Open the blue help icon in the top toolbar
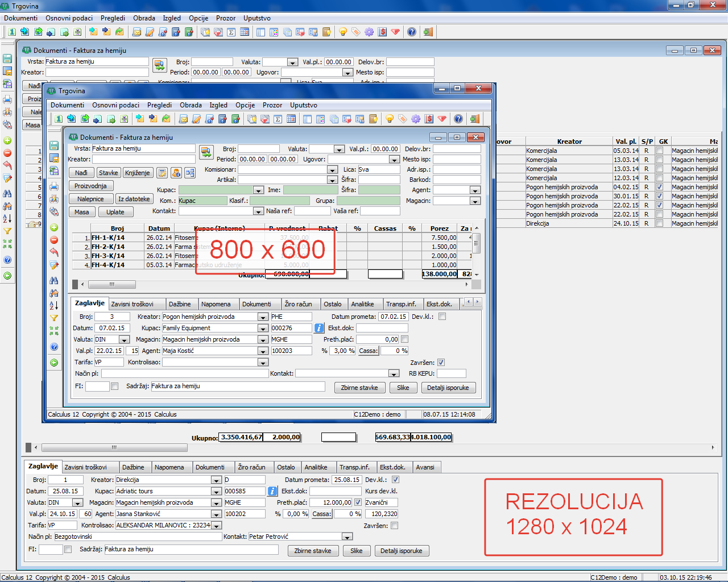 (x=412, y=32)
